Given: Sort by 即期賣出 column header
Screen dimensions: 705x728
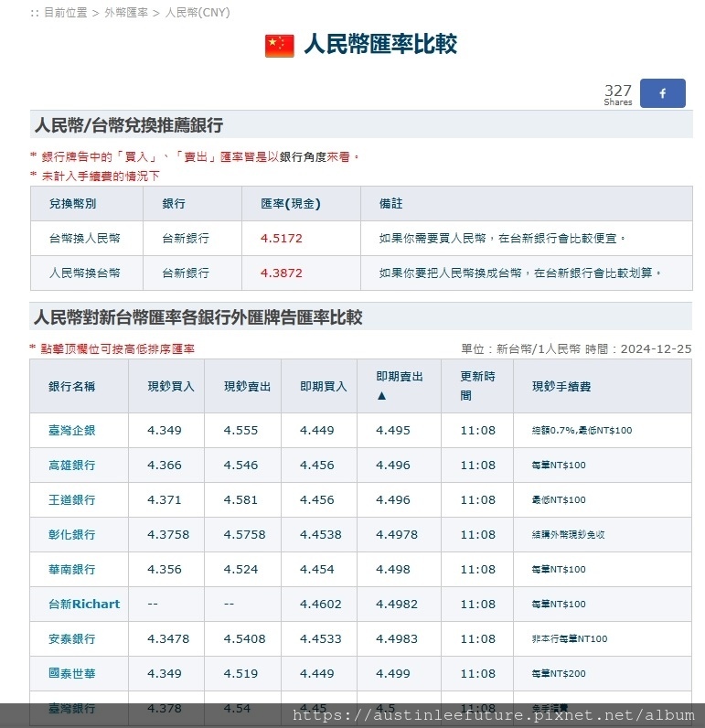Looking at the screenshot, I should pos(400,386).
